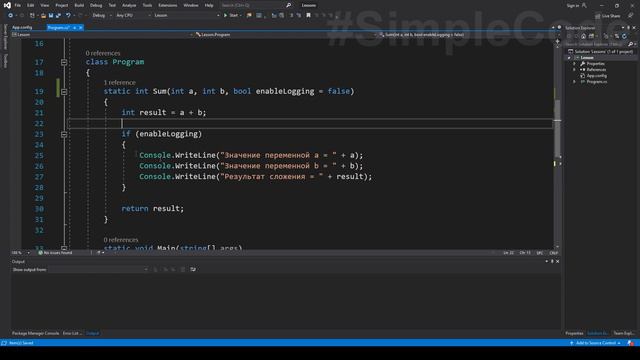Open the Debug configuration dropdown
This screenshot has width=640, height=360.
102,16
